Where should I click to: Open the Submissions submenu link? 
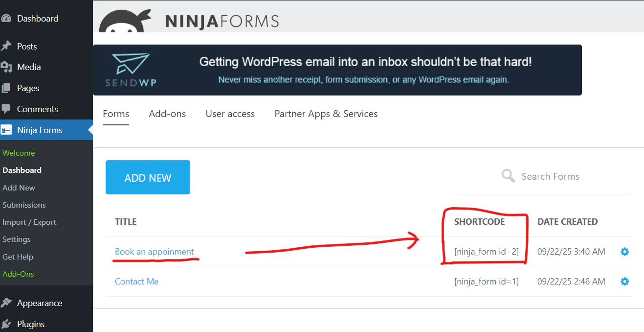tap(24, 205)
